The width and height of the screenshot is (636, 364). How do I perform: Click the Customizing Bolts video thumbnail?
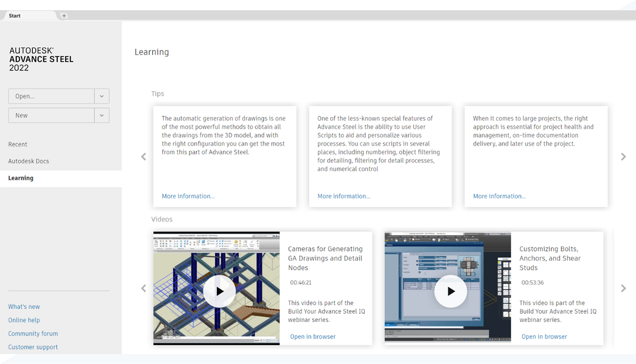448,288
